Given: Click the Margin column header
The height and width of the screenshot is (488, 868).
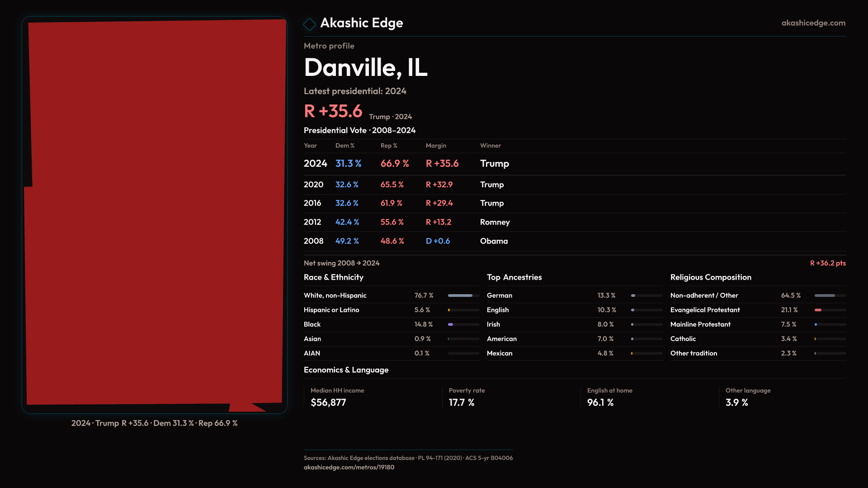Looking at the screenshot, I should (436, 145).
